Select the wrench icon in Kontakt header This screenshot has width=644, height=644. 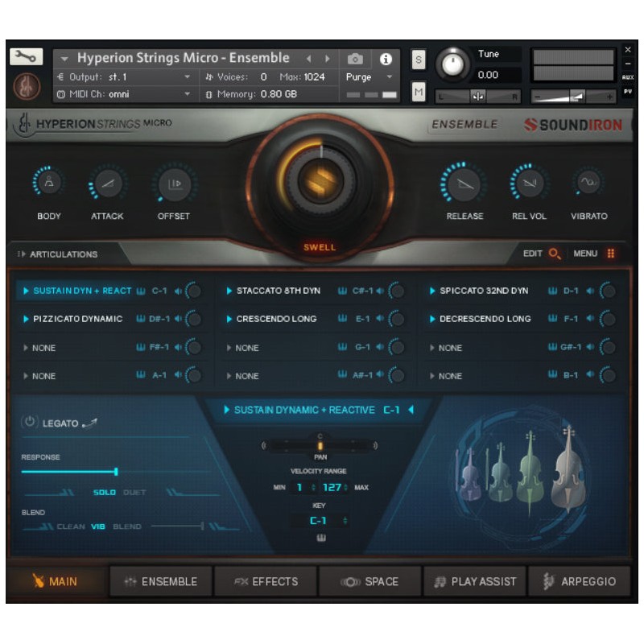tap(26, 57)
